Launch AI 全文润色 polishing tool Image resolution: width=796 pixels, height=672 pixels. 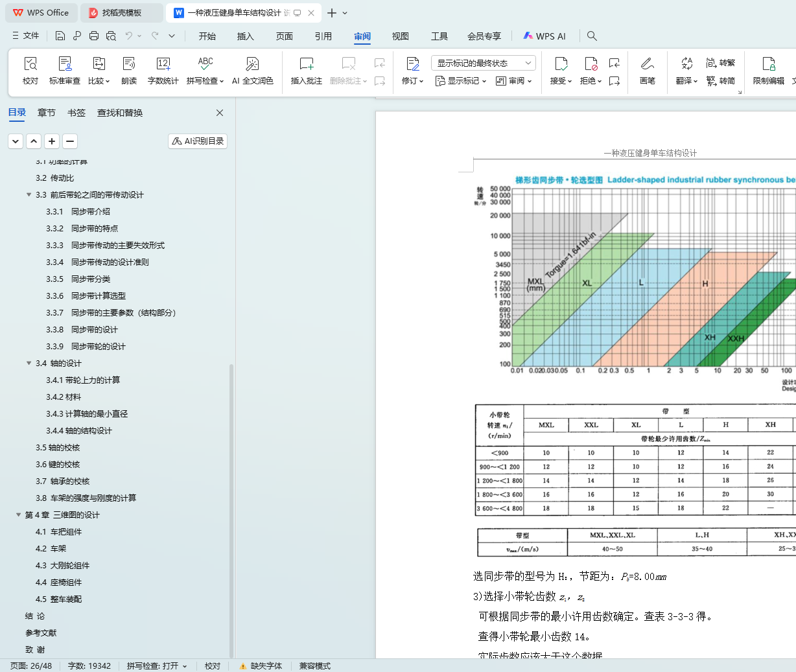point(252,70)
